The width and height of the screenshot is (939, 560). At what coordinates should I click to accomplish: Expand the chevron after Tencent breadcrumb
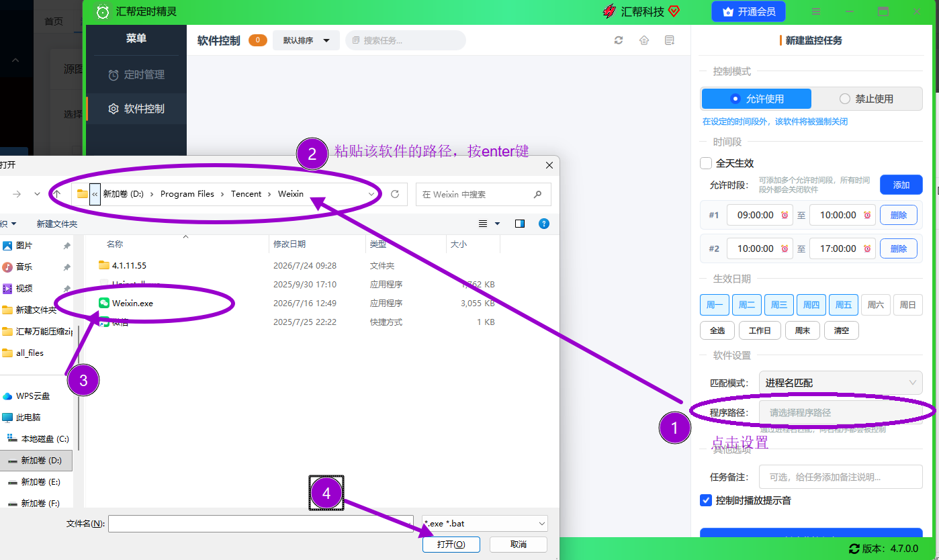point(270,194)
